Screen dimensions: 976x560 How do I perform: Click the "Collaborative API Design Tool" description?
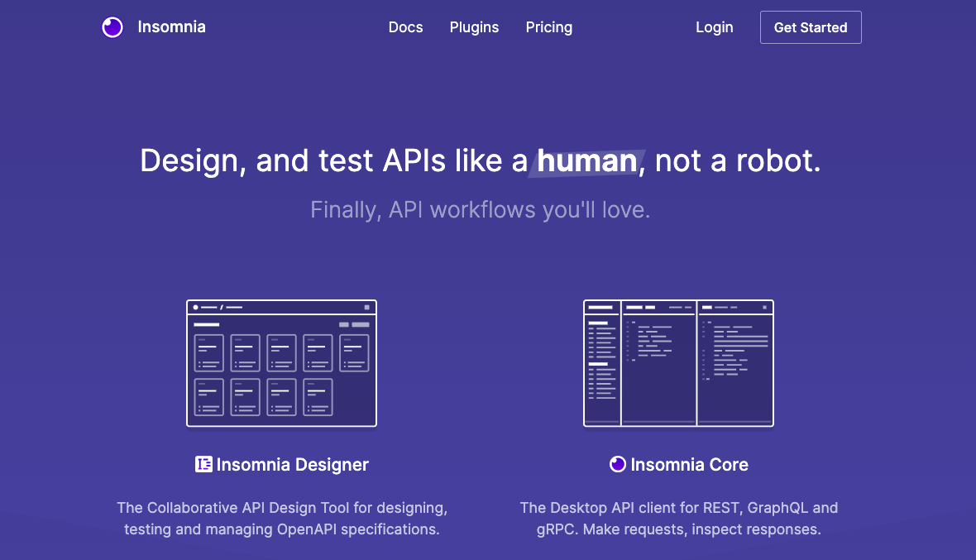coord(282,519)
